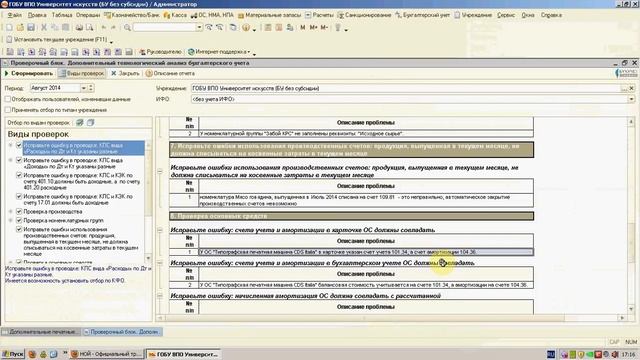Uncheck the счету 401.10 check item
640x360 pixels.
tap(19, 175)
